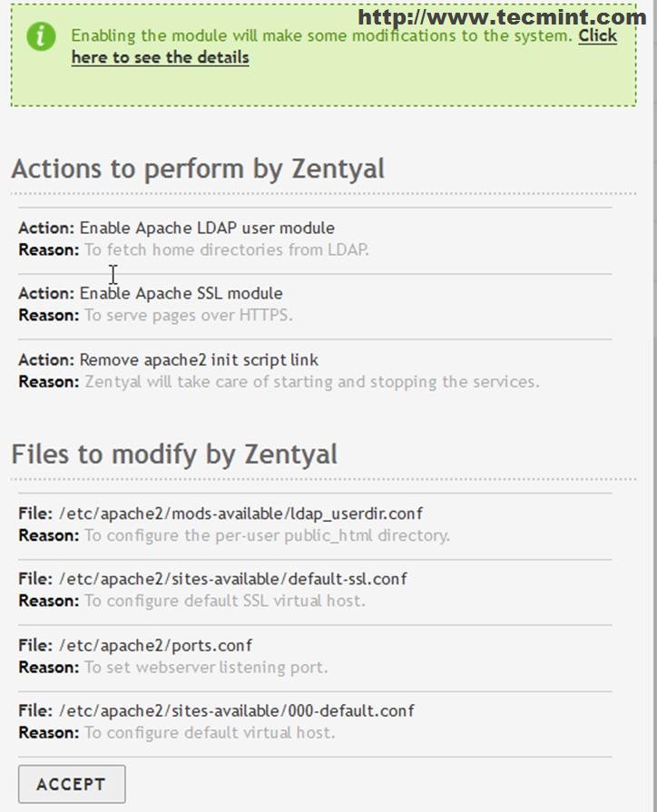Click the default-ssl.conf file path
Viewport: 657px width, 812px height.
[233, 579]
